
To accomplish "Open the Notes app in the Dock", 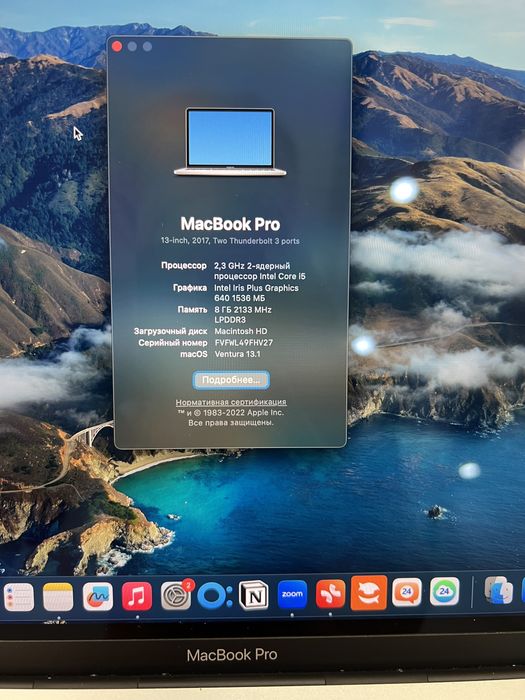I will (58, 597).
